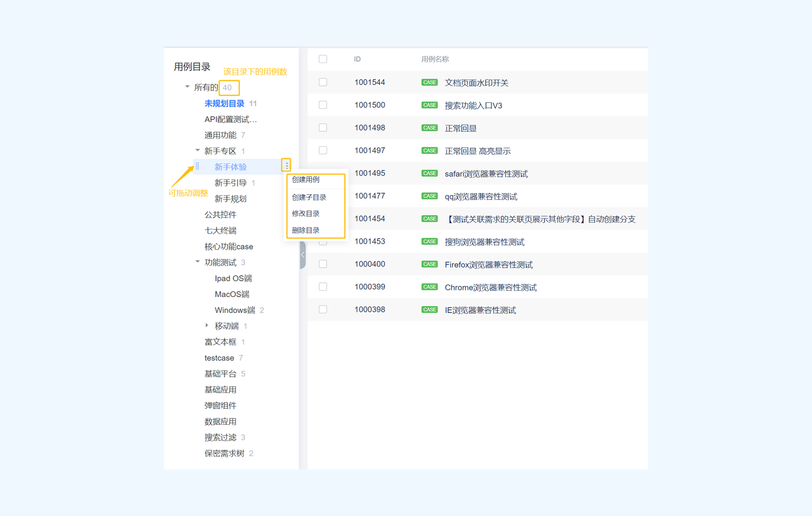
Task: Select the 基础应用 directory
Action: 220,390
